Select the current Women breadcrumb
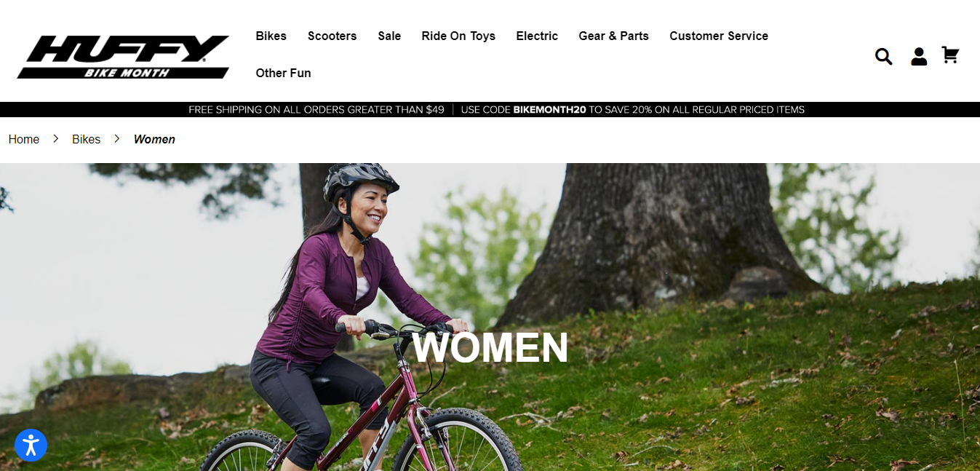The image size is (980, 471). coord(154,139)
